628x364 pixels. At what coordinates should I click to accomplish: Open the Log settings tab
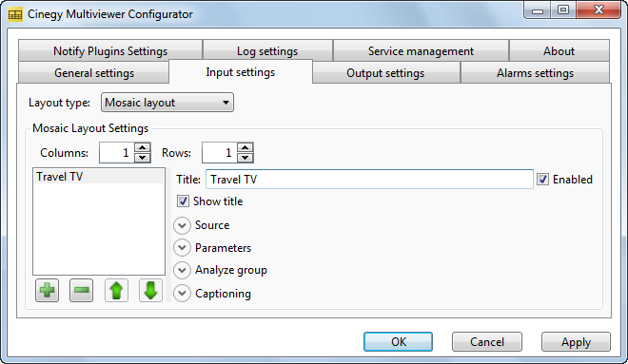pos(267,50)
